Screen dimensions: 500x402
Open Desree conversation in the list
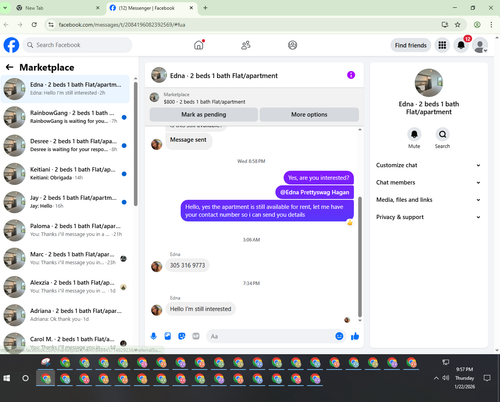(x=65, y=145)
